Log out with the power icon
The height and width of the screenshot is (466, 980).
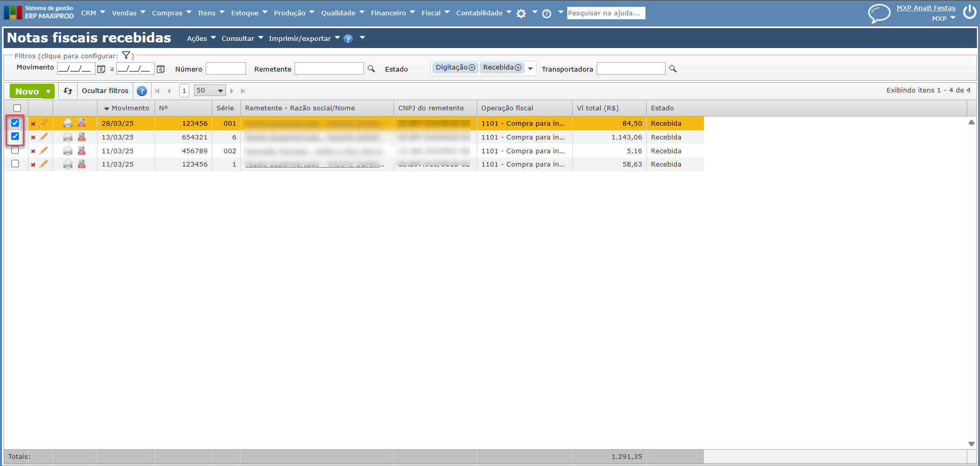pos(969,12)
